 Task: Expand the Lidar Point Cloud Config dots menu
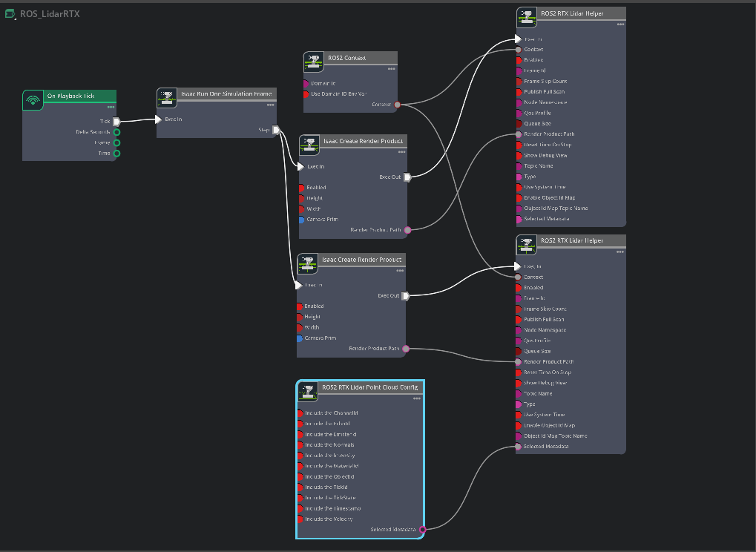(417, 398)
